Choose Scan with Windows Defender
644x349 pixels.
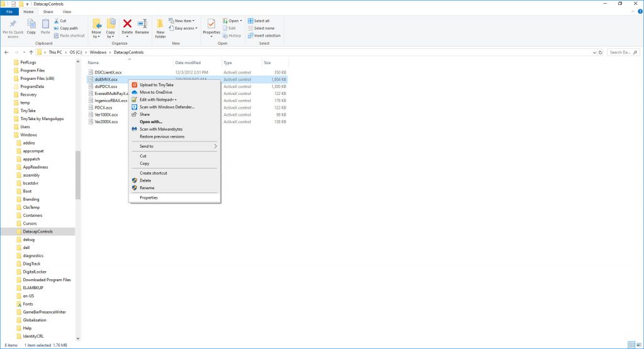coord(175,107)
